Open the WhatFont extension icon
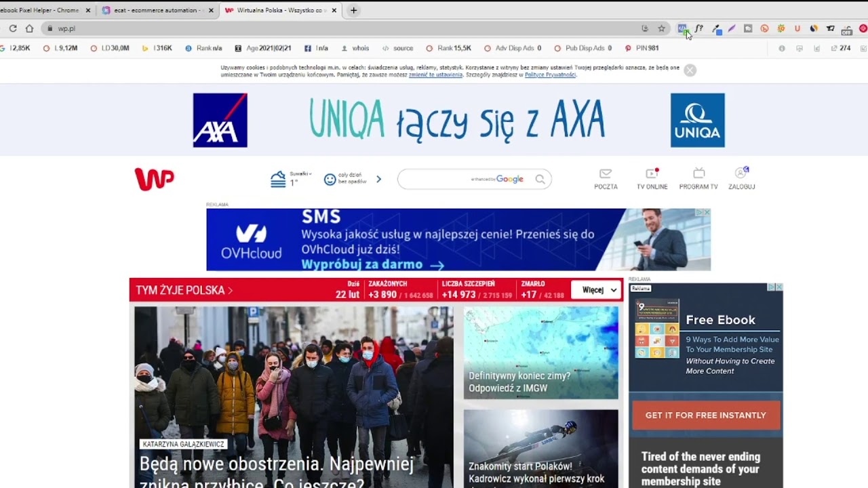 coord(699,28)
